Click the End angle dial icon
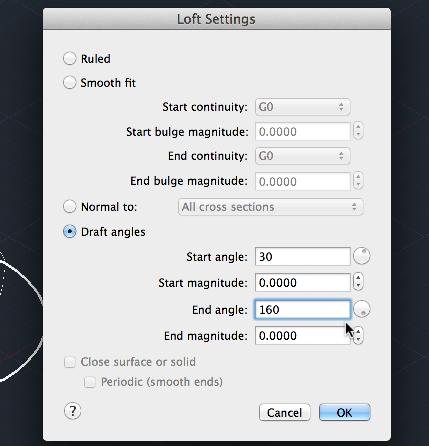 pos(362,309)
